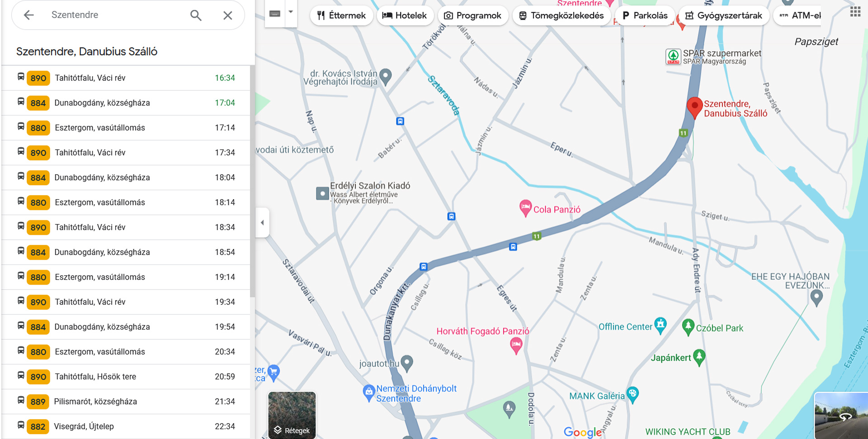Viewport: 868px width, 439px height.
Task: Click the bus stop icon near Nap u.
Action: click(x=400, y=121)
